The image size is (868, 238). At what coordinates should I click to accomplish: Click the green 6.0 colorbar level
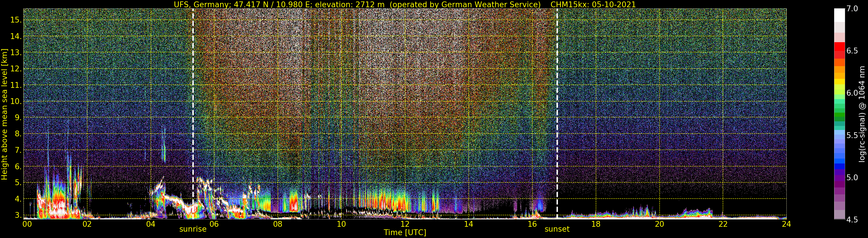[839, 93]
